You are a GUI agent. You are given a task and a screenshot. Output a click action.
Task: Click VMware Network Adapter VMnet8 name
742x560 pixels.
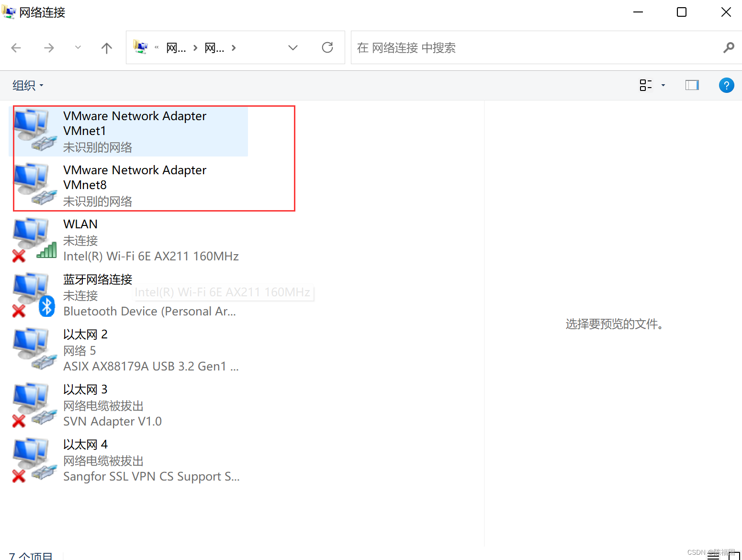[135, 178]
